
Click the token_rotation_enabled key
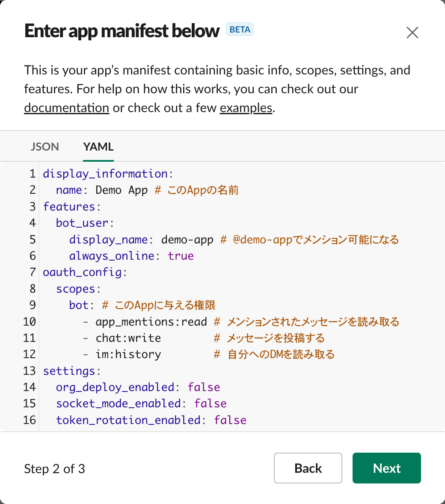[x=128, y=420]
